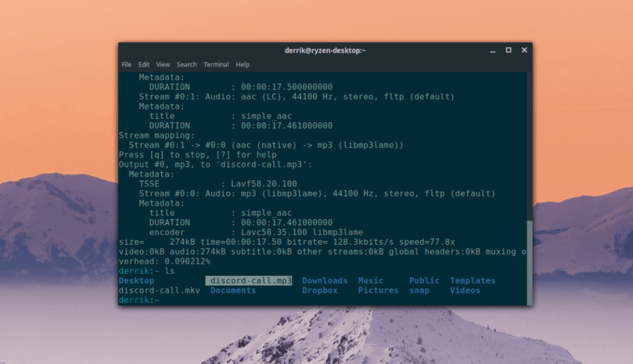Viewport: 633px width, 364px height.
Task: Click the Templates folder entry
Action: pos(472,280)
